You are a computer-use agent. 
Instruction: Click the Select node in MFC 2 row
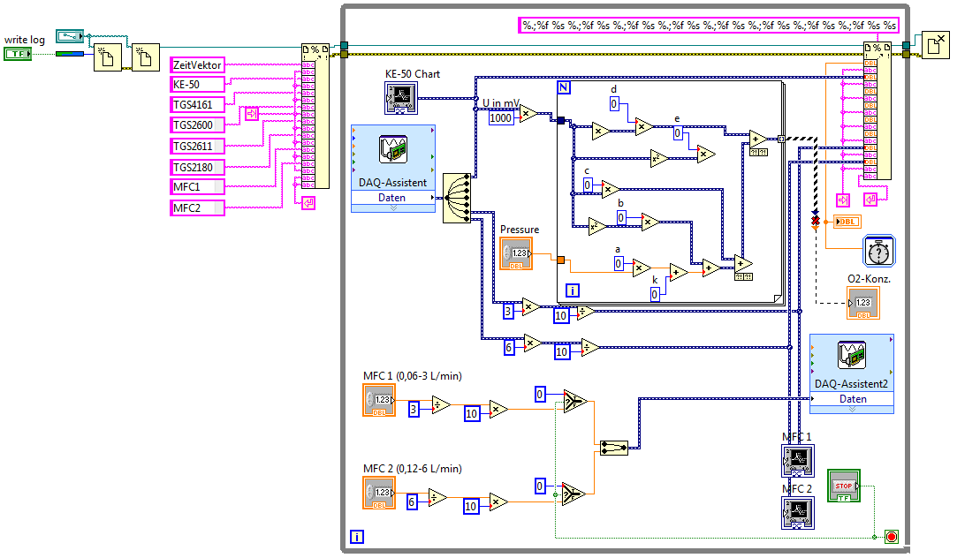(x=574, y=494)
